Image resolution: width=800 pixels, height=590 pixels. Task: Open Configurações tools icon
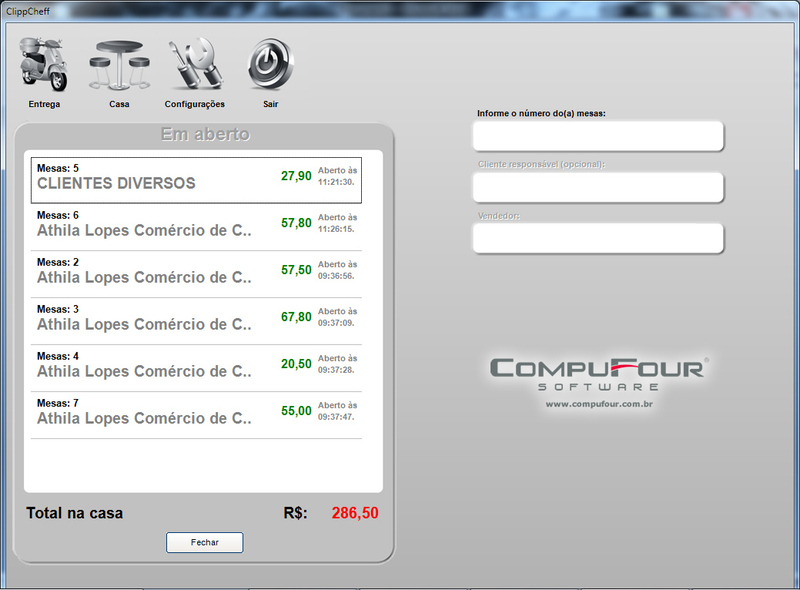click(x=194, y=66)
